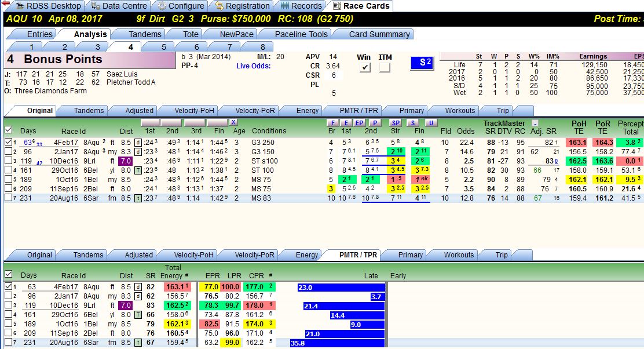Switch lower panel to Primary tab

click(406, 255)
